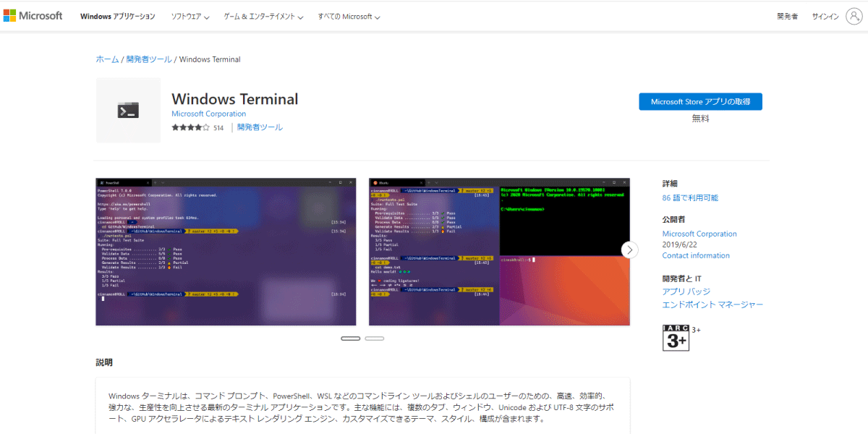Open the エンドポイント マネージャー link
The width and height of the screenshot is (868, 434).
click(x=712, y=305)
